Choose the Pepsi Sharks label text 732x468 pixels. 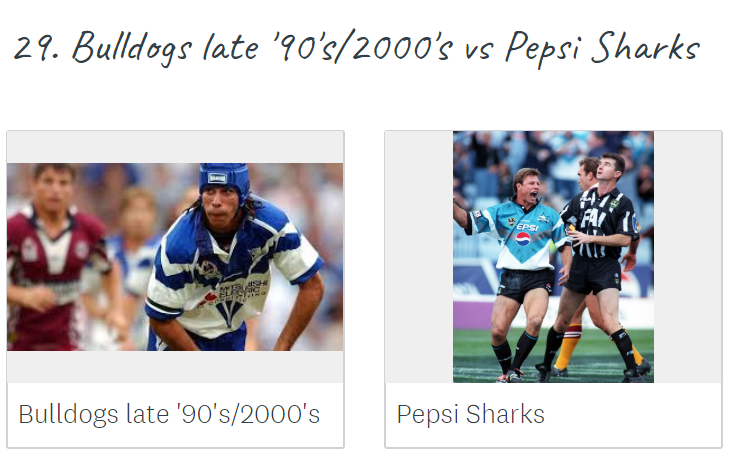[x=471, y=414]
